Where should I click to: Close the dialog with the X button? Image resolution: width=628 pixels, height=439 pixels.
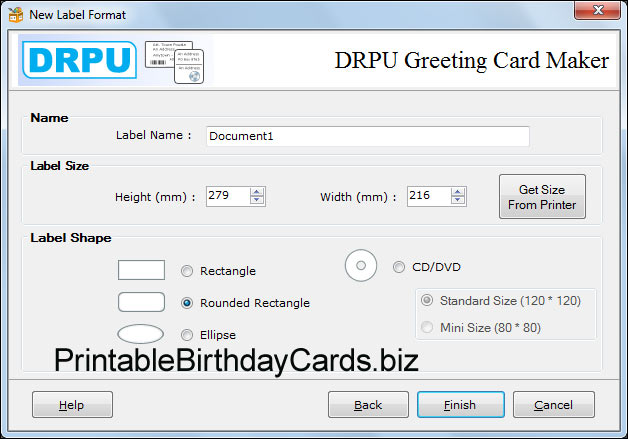[598, 10]
